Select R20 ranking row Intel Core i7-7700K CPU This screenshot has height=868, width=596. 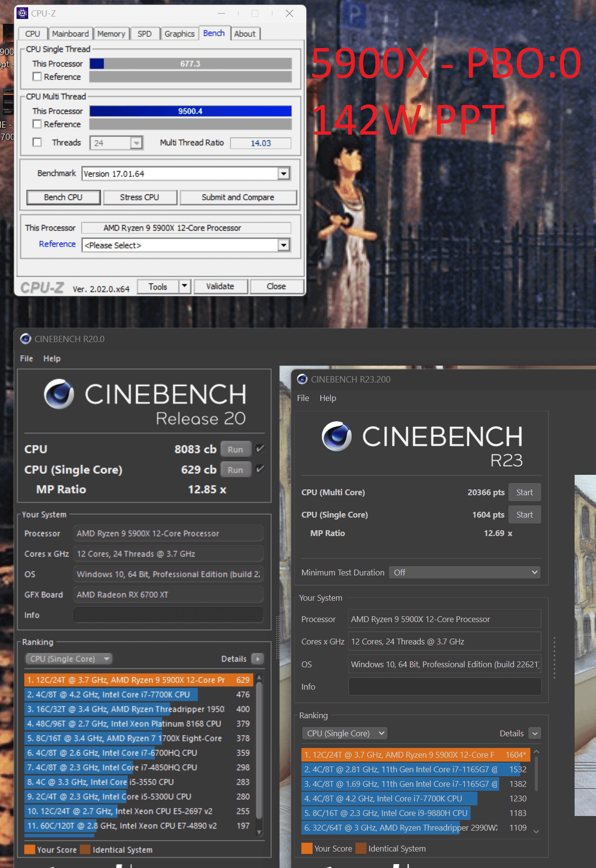(x=139, y=694)
